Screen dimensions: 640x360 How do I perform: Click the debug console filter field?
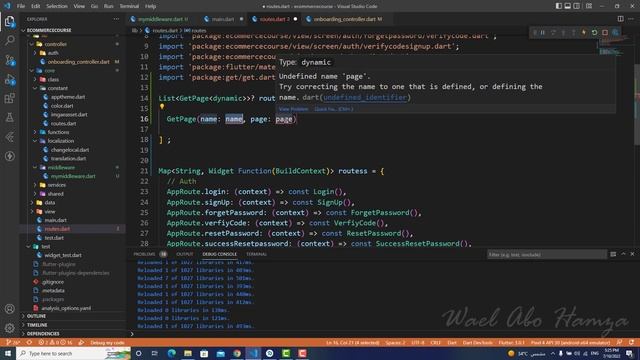coord(547,255)
